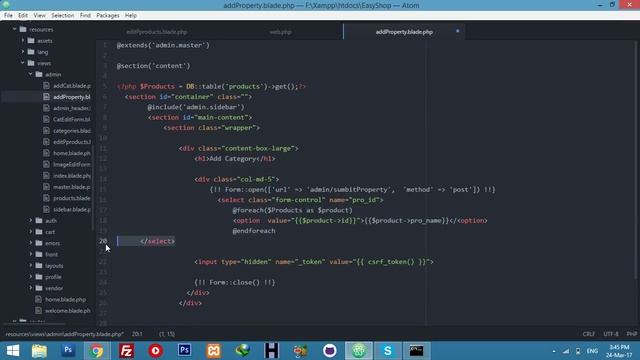The width and height of the screenshot is (640, 360).
Task: Collapse the admin folder
Action: tap(31, 74)
